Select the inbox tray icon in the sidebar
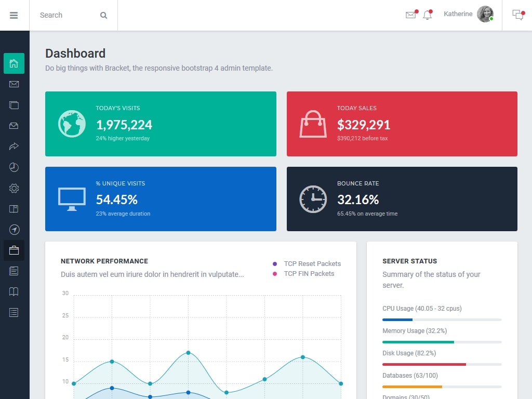Viewport: 532px width, 399px height. coord(14,126)
